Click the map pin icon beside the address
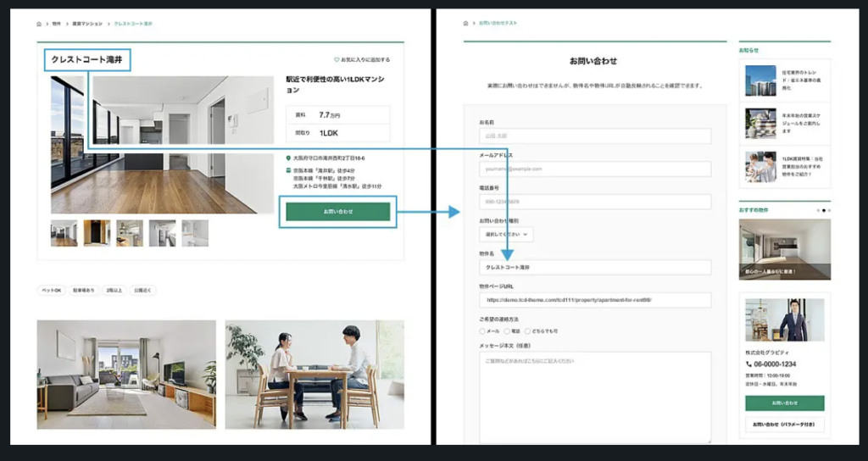This screenshot has height=461, width=868. 289,158
